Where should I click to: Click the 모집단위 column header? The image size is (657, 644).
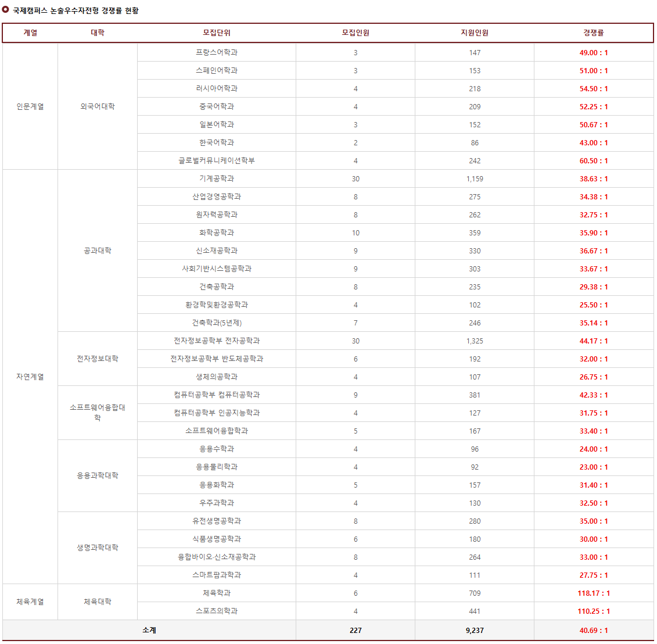pos(217,33)
